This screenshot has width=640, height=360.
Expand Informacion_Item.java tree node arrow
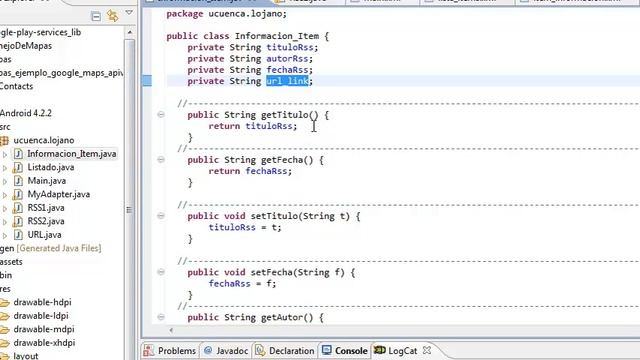[x=5, y=155]
